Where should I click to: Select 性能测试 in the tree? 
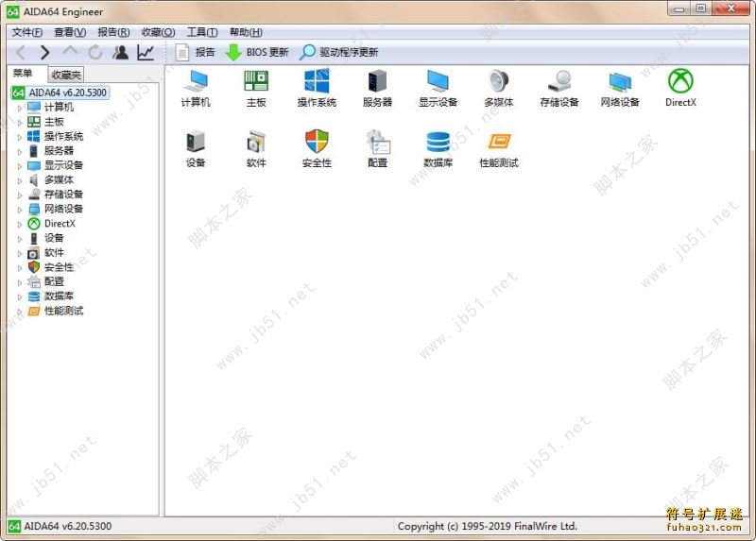coord(63,311)
